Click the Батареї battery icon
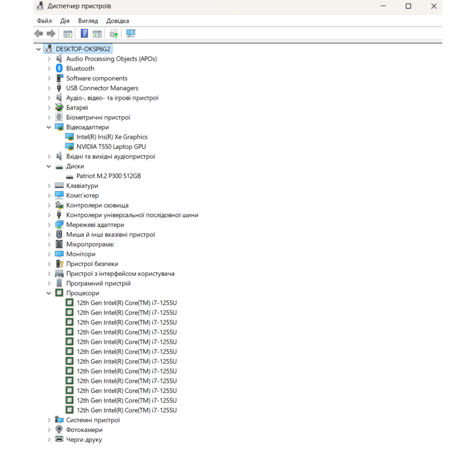The height and width of the screenshot is (476, 476). point(59,108)
